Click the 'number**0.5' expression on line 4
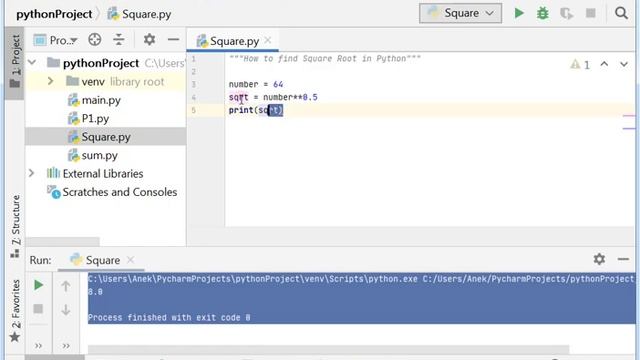The image size is (640, 360). point(290,97)
